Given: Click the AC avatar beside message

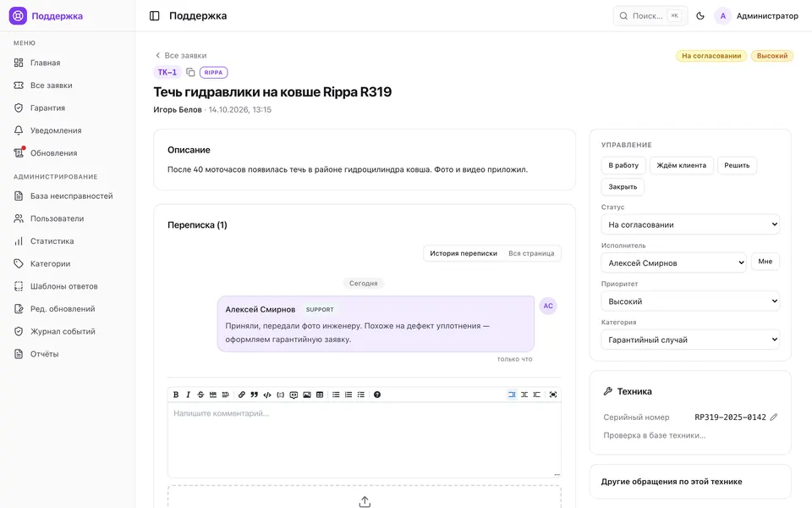Looking at the screenshot, I should (x=548, y=306).
